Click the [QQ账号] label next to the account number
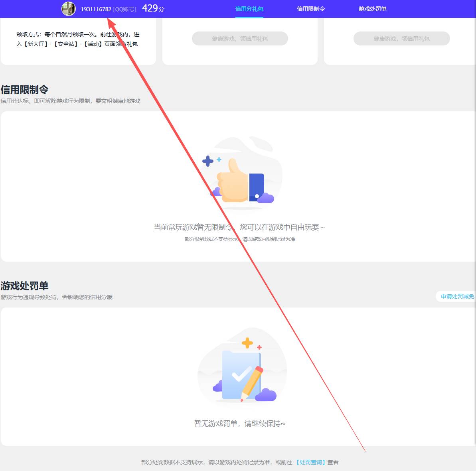Screen dimensions: 476x471 pyautogui.click(x=125, y=8)
